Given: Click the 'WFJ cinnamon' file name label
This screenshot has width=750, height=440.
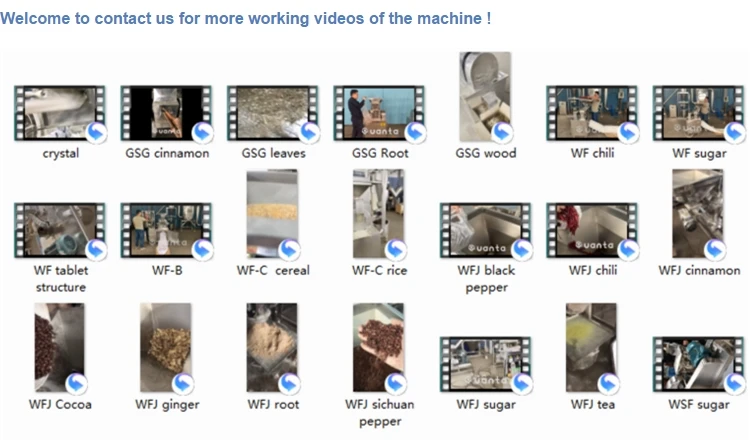Looking at the screenshot, I should pos(699,270).
